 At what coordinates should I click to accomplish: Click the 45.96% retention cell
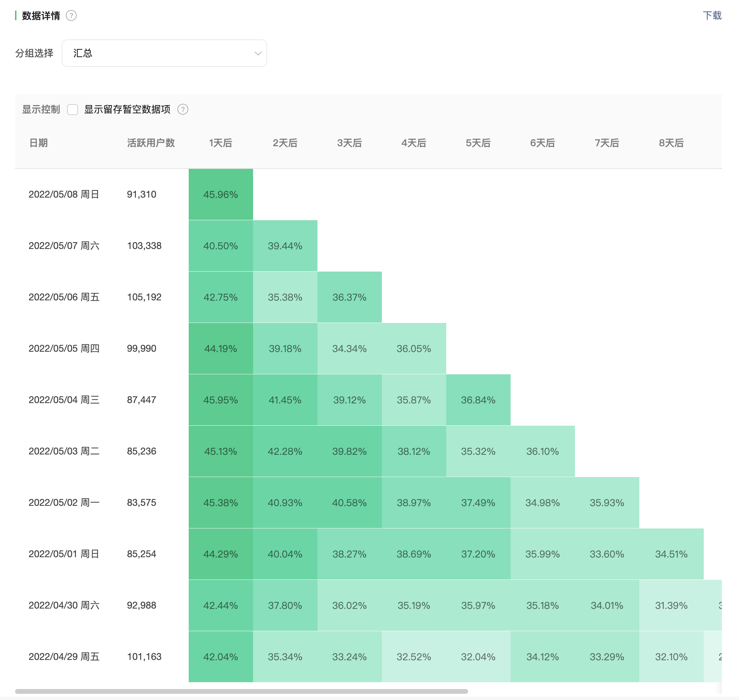click(221, 195)
